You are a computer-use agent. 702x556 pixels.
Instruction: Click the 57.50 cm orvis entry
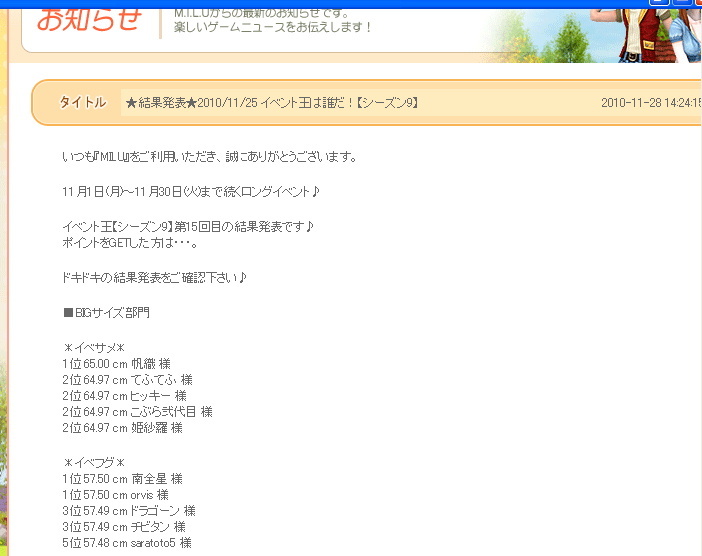(x=115, y=495)
